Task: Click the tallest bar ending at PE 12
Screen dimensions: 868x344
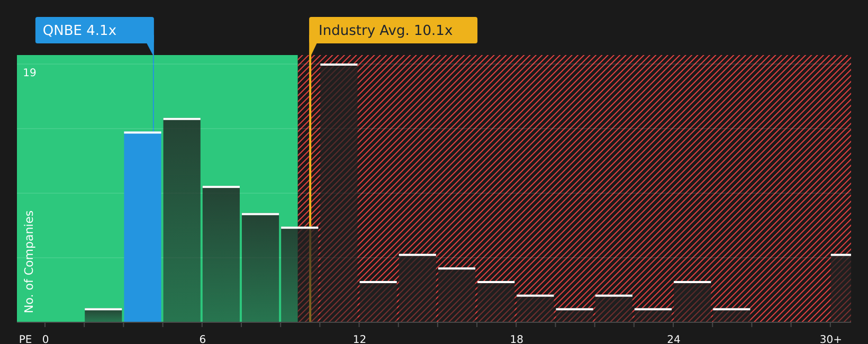Action: coord(339,193)
